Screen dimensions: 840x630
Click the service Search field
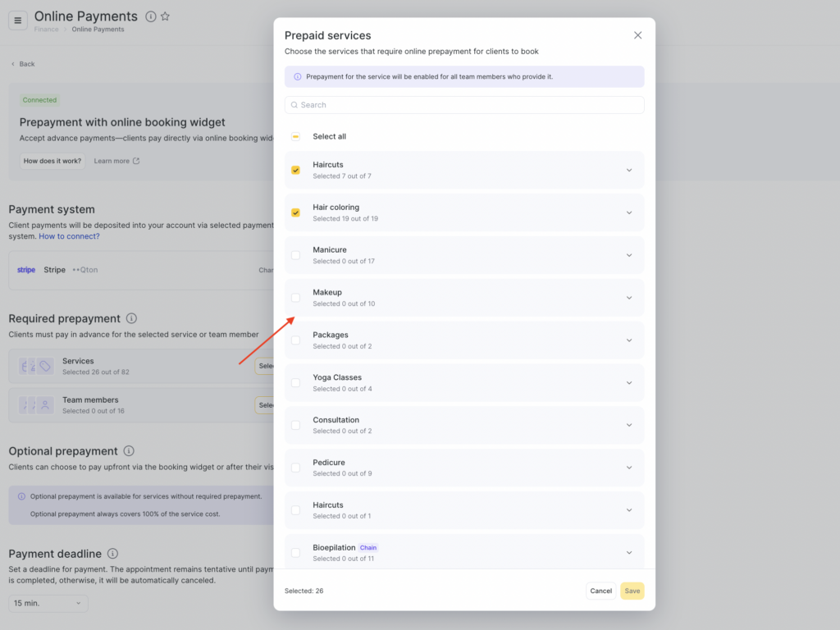click(x=464, y=105)
